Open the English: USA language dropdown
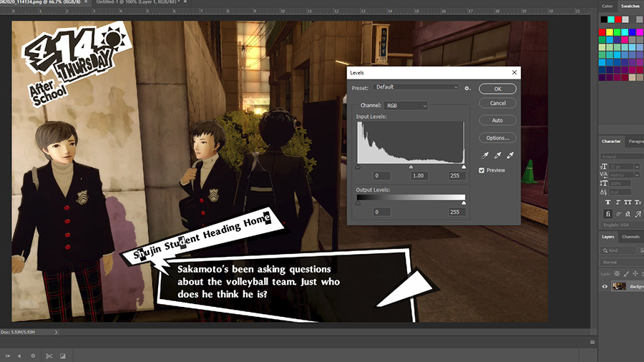 [622, 225]
